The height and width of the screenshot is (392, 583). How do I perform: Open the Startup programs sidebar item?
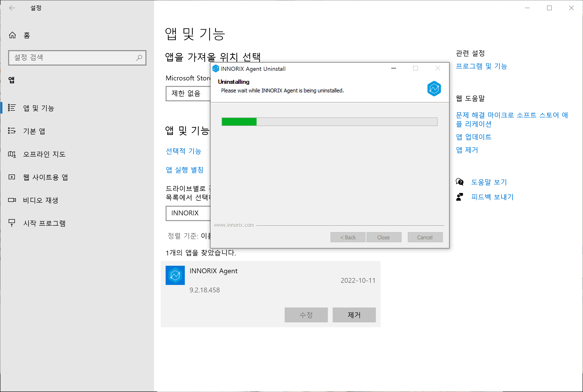tap(44, 223)
